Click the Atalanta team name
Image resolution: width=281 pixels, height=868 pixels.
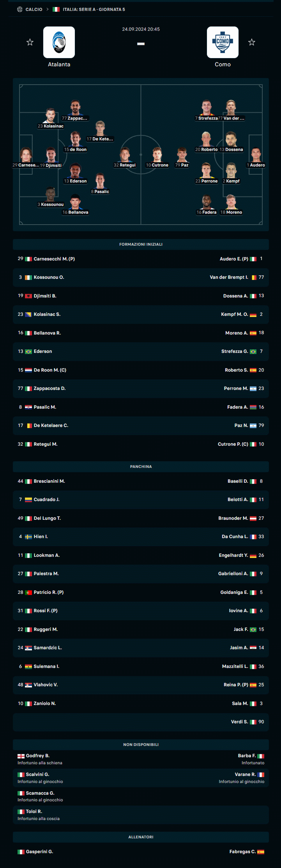59,64
